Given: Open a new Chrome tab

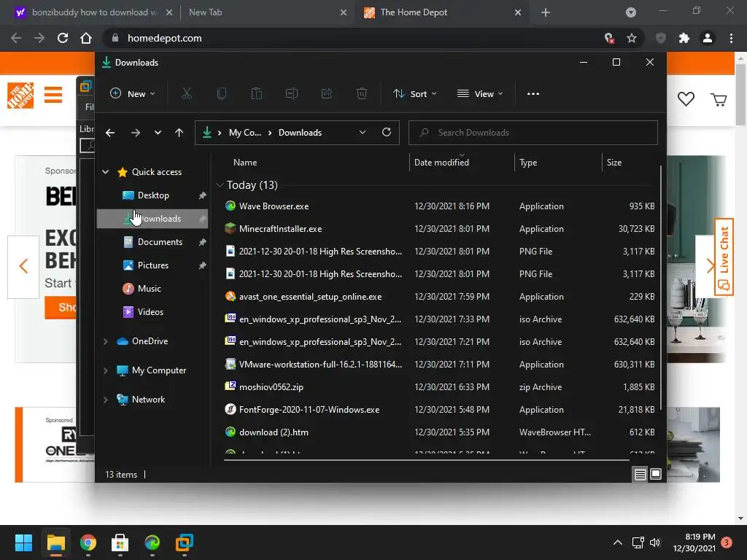Looking at the screenshot, I should point(546,12).
